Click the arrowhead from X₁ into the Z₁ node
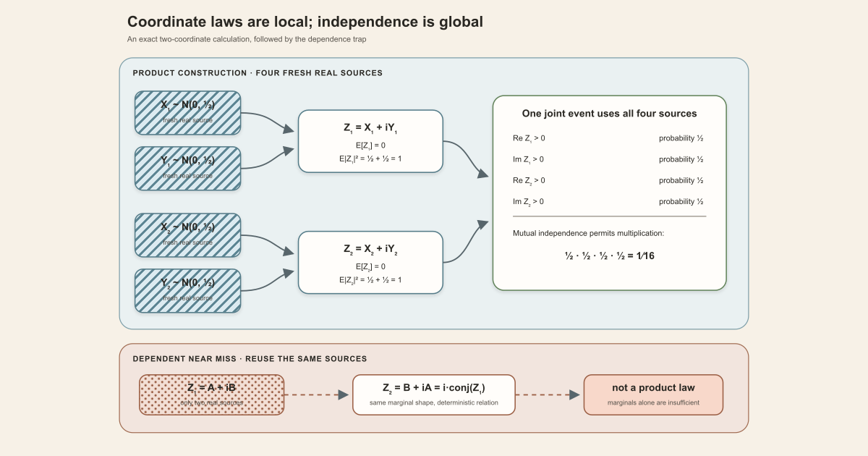Screen dimensions: 868x456 [x=288, y=130]
